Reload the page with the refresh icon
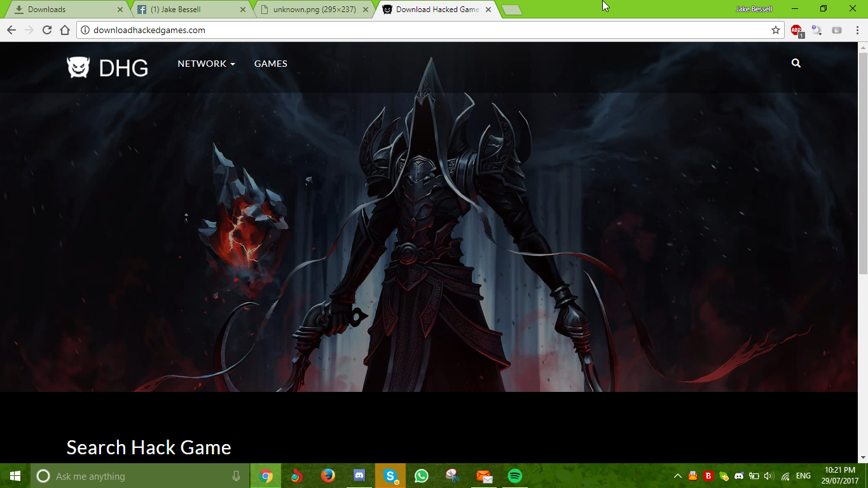The height and width of the screenshot is (488, 868). click(46, 30)
